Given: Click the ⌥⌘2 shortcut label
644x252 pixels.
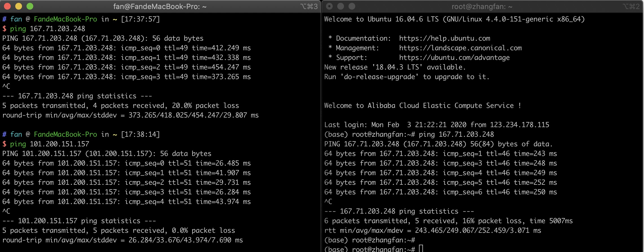Looking at the screenshot, I should [x=631, y=6].
